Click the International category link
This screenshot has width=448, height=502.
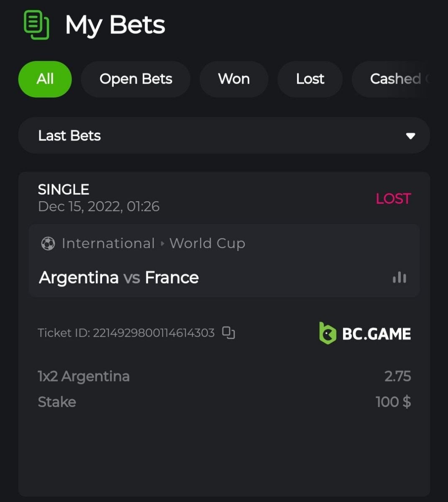pos(108,243)
